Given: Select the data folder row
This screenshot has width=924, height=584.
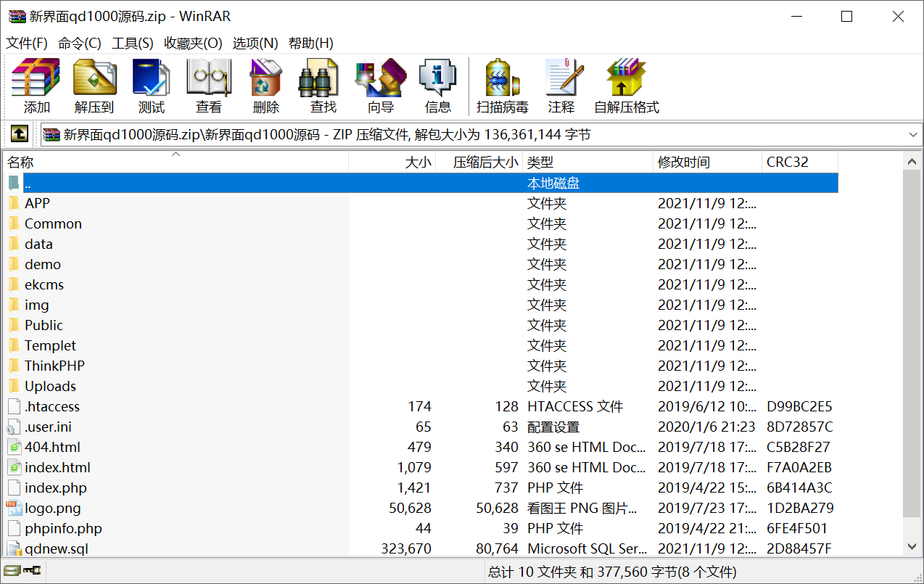Looking at the screenshot, I should click(421, 244).
